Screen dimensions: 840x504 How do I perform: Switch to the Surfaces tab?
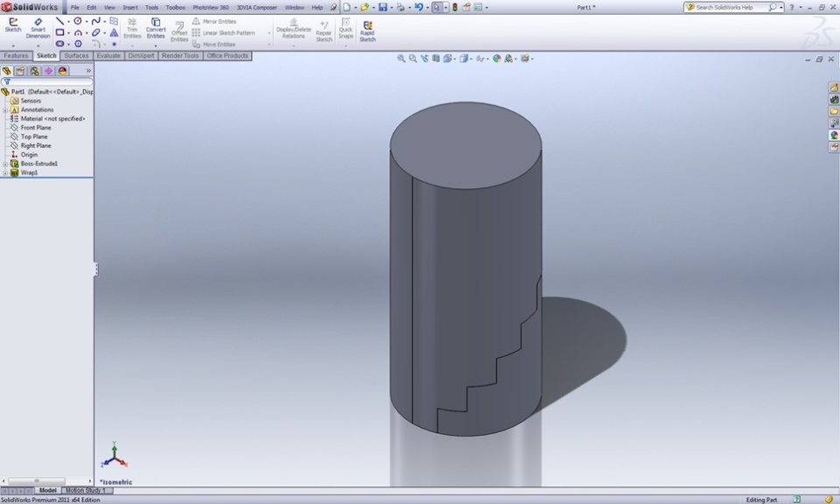pos(77,56)
